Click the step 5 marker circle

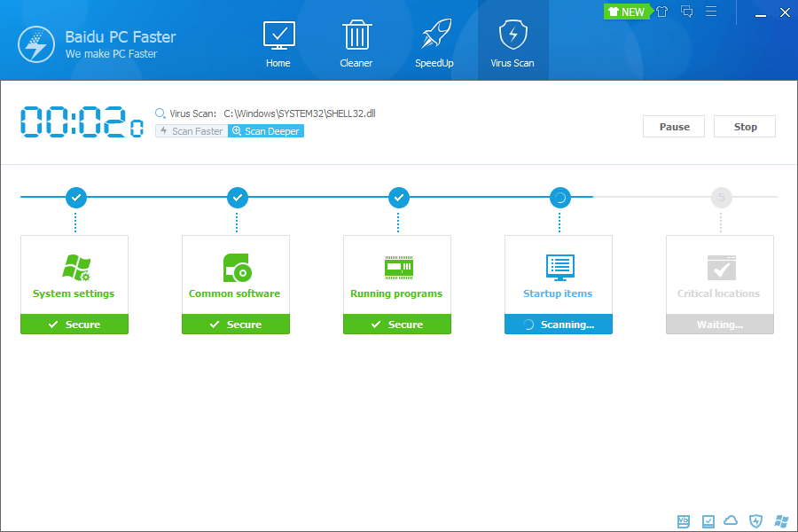pyautogui.click(x=722, y=198)
